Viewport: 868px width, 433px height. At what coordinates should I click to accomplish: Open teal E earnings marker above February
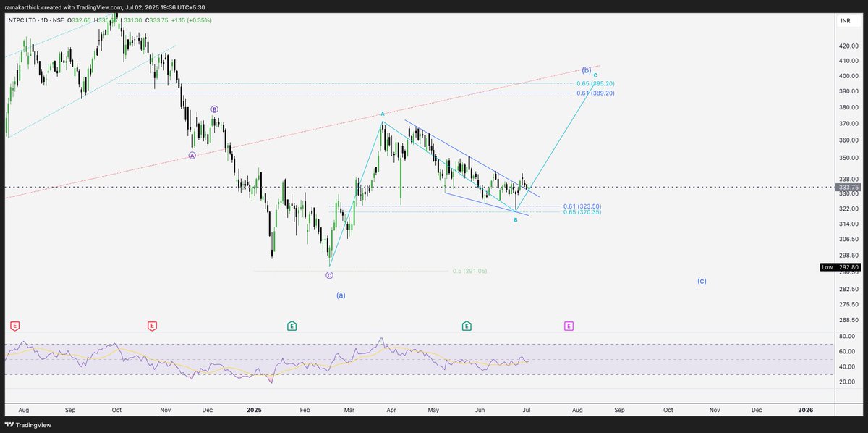pos(291,327)
